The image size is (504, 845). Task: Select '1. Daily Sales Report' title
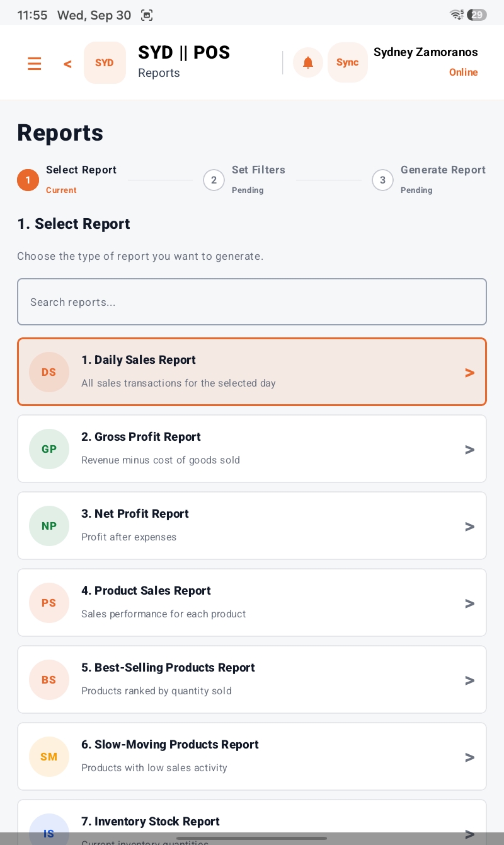point(139,360)
